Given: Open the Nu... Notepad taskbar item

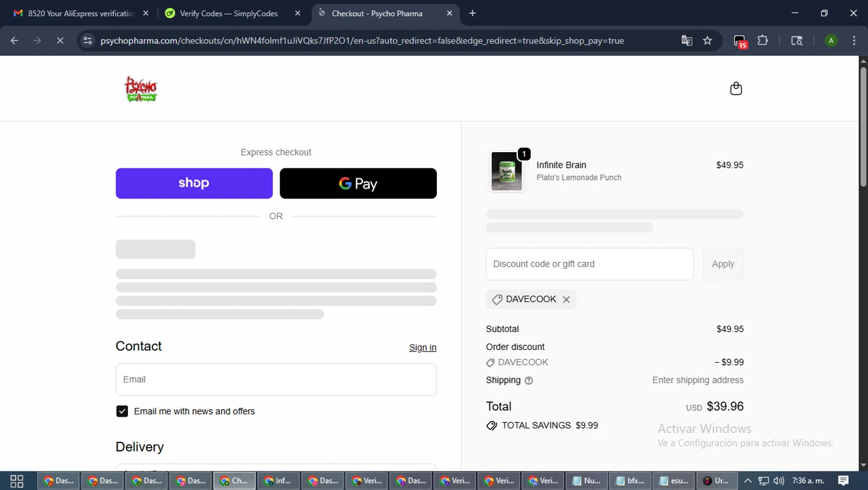Looking at the screenshot, I should [586, 481].
